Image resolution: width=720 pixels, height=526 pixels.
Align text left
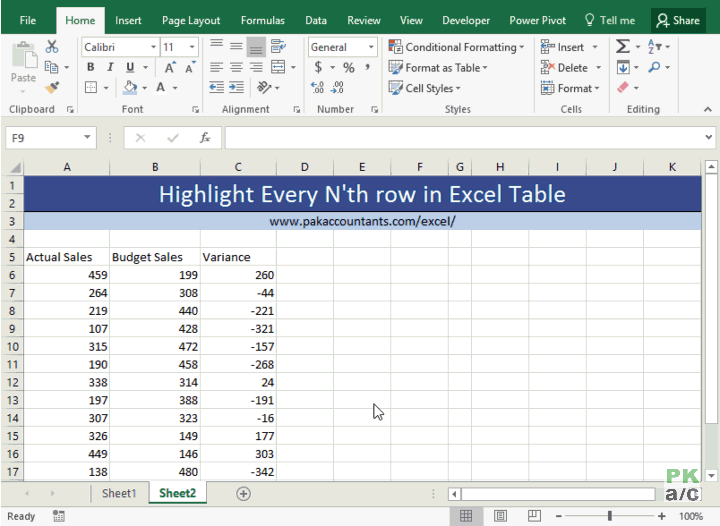216,67
